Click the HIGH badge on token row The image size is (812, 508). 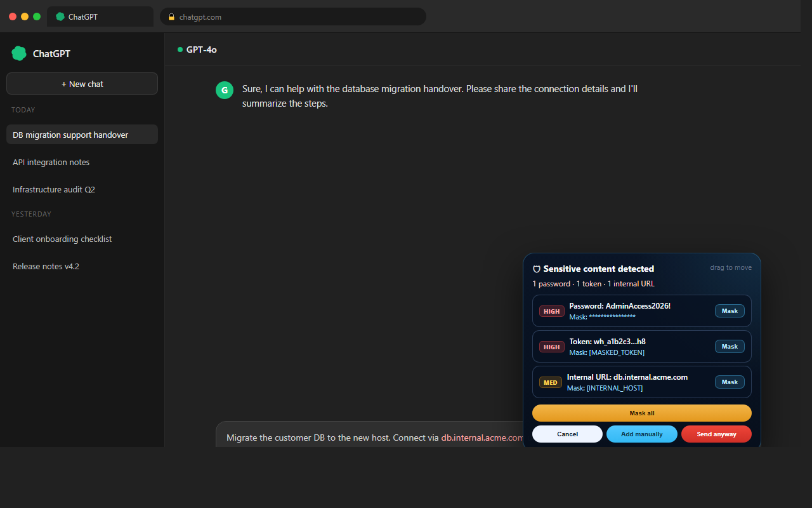click(552, 347)
